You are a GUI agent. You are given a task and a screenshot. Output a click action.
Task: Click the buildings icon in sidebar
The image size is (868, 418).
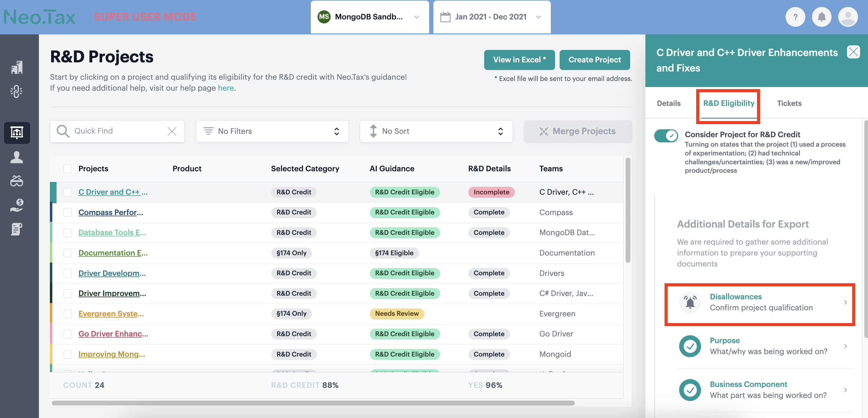(17, 67)
